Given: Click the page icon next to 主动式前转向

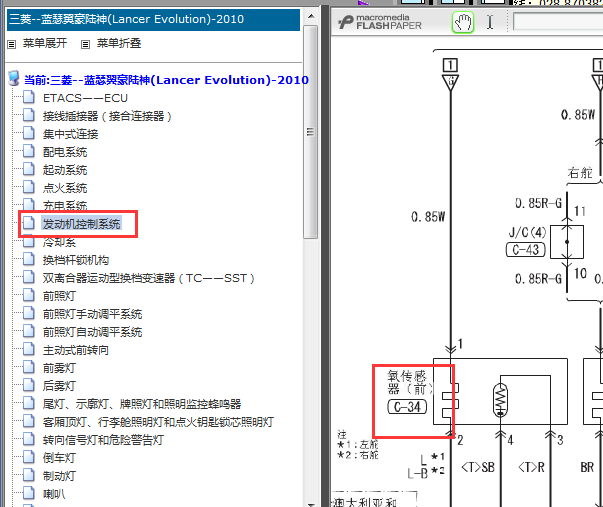Looking at the screenshot, I should (29, 349).
